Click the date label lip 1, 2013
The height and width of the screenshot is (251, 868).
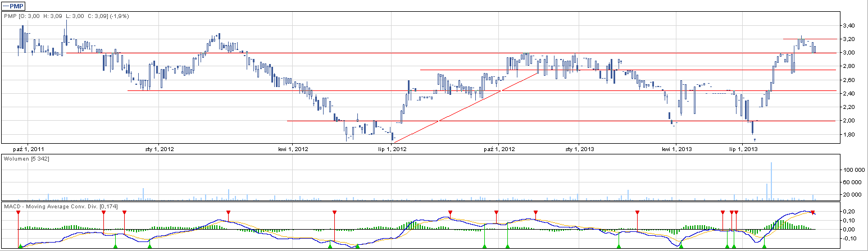coord(743,149)
